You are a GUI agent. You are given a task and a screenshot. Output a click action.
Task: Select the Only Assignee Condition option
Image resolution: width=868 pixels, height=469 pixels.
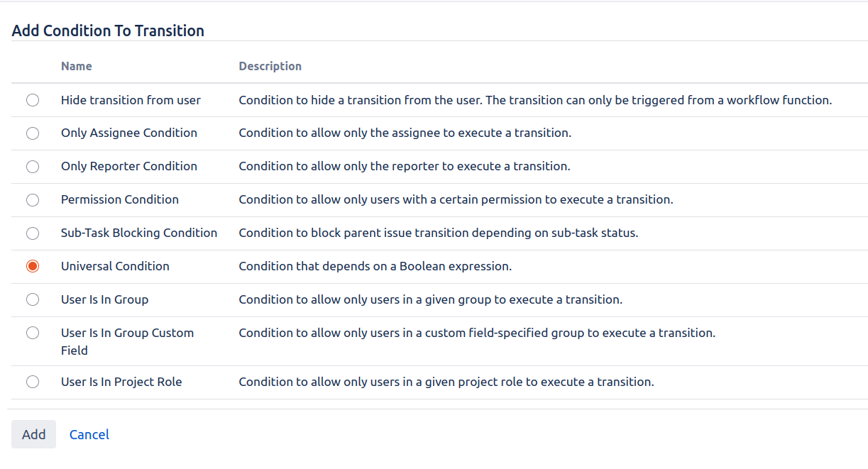tap(33, 133)
